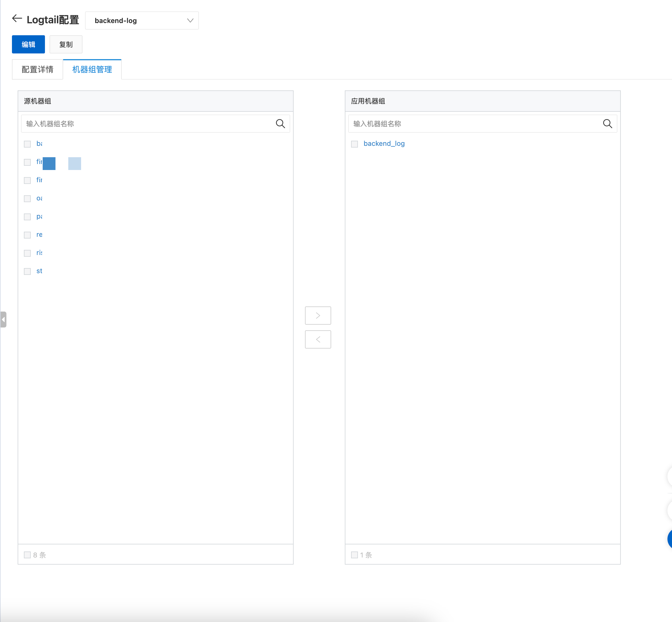Screen dimensions: 672x622
Task: Click the dark blue square overlay
Action: (49, 163)
